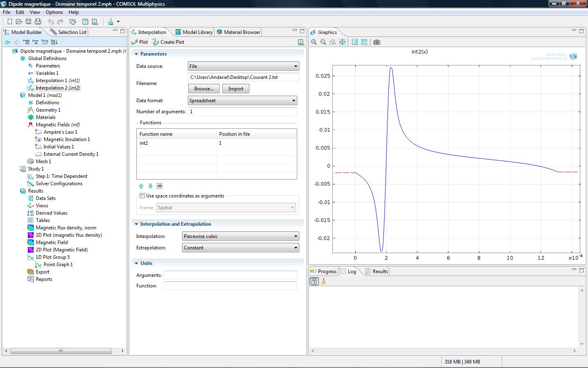Click the Arguments units field

pos(230,275)
